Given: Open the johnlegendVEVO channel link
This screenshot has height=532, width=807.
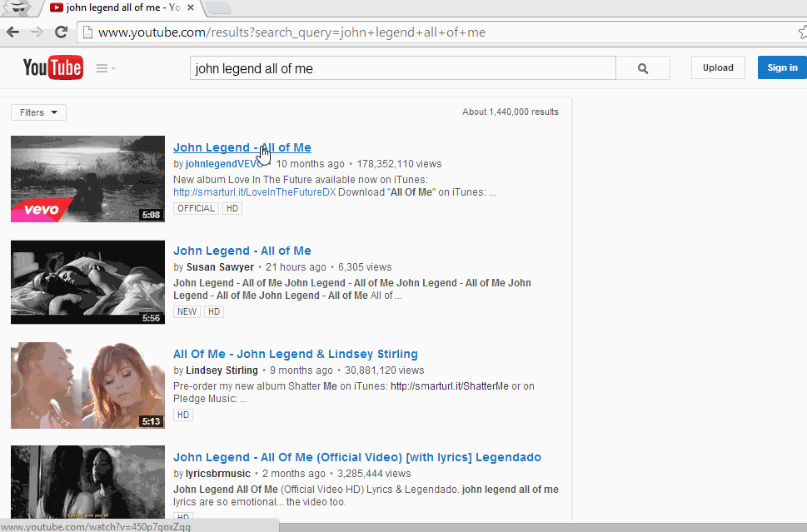Looking at the screenshot, I should point(224,164).
